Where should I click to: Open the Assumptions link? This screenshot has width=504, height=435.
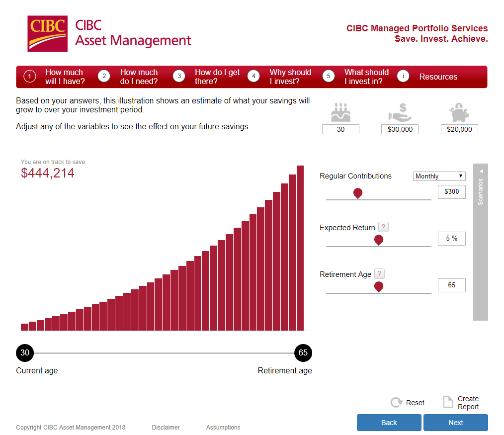tap(223, 427)
